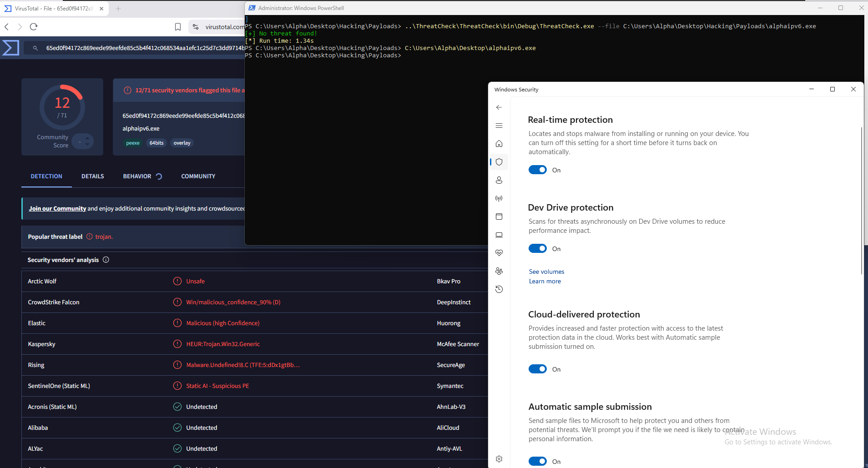Click the VirusTotal logo icon
This screenshot has width=868, height=468.
10,48
